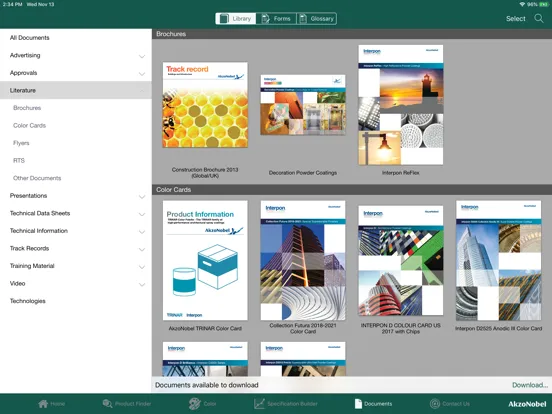Open the search magnifier icon

click(539, 18)
